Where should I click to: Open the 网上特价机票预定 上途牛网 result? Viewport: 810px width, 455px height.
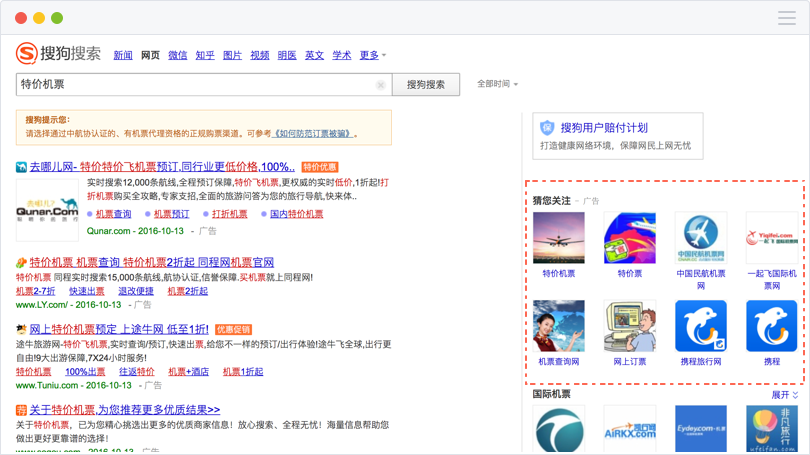(x=119, y=328)
